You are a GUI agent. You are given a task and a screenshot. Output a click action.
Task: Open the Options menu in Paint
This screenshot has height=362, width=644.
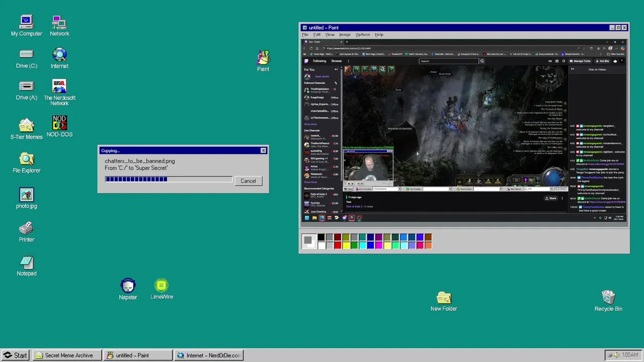(363, 35)
